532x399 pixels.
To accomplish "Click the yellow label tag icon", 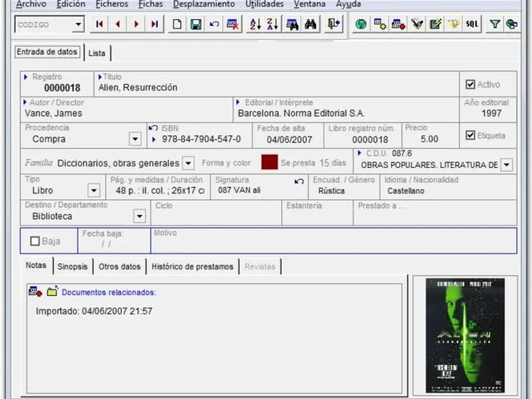I will (454, 24).
